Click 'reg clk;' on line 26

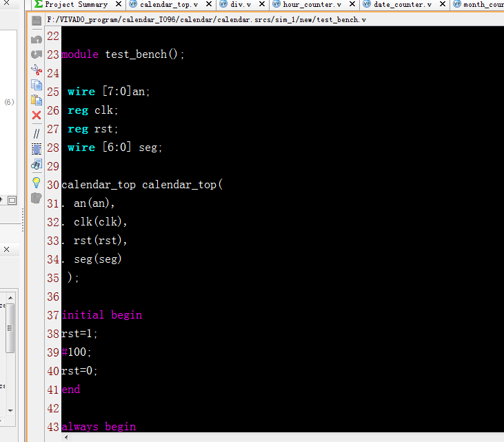[x=93, y=110]
